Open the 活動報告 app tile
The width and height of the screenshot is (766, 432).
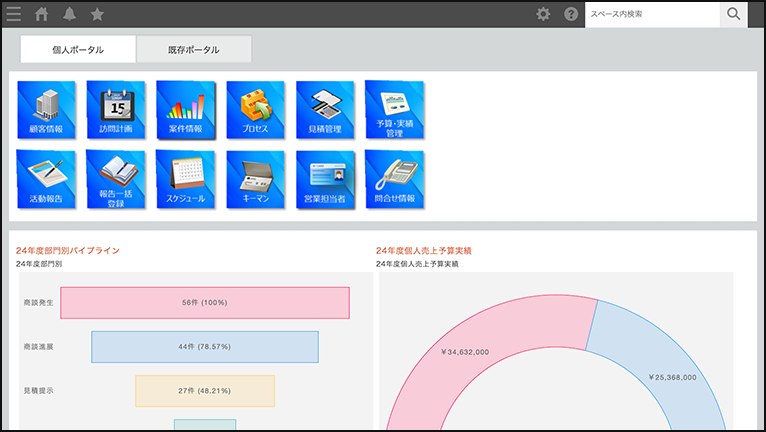point(46,179)
